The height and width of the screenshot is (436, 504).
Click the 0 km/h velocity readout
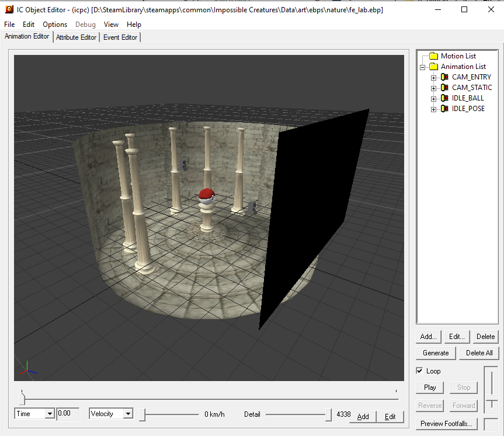tap(214, 414)
